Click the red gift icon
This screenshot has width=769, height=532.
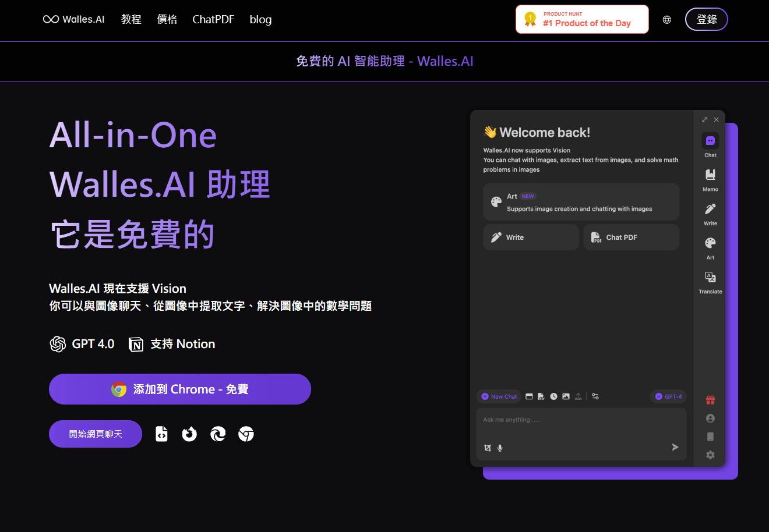710,400
